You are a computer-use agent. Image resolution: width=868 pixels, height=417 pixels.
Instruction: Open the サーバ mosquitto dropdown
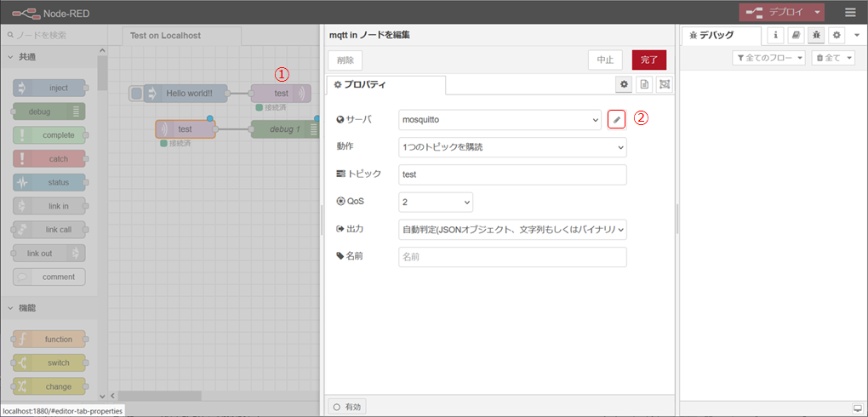(500, 120)
